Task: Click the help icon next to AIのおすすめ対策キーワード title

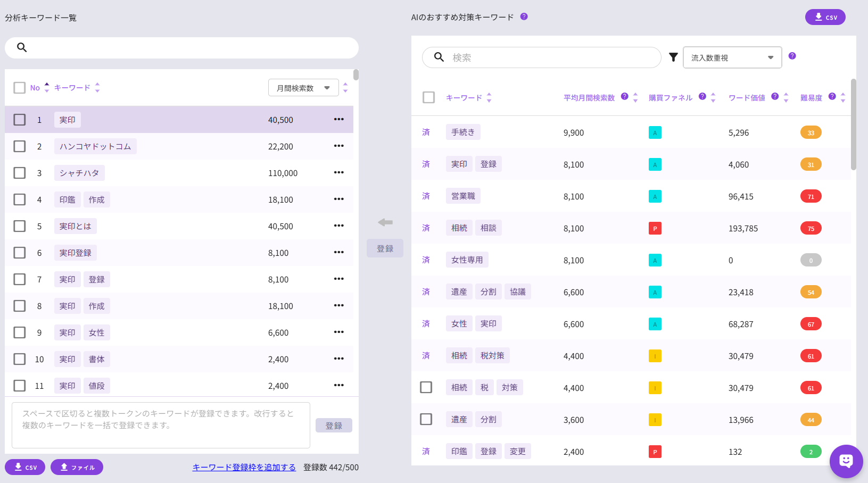Action: tap(524, 16)
